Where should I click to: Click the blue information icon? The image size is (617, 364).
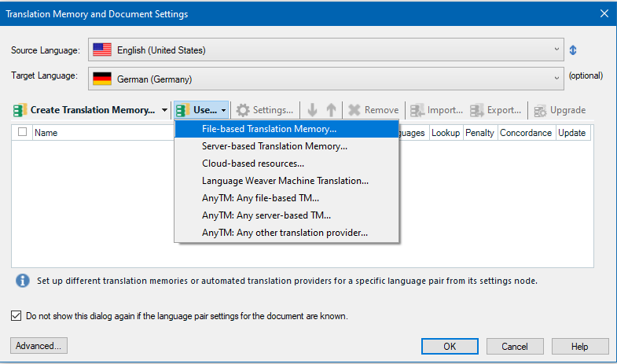pos(23,281)
